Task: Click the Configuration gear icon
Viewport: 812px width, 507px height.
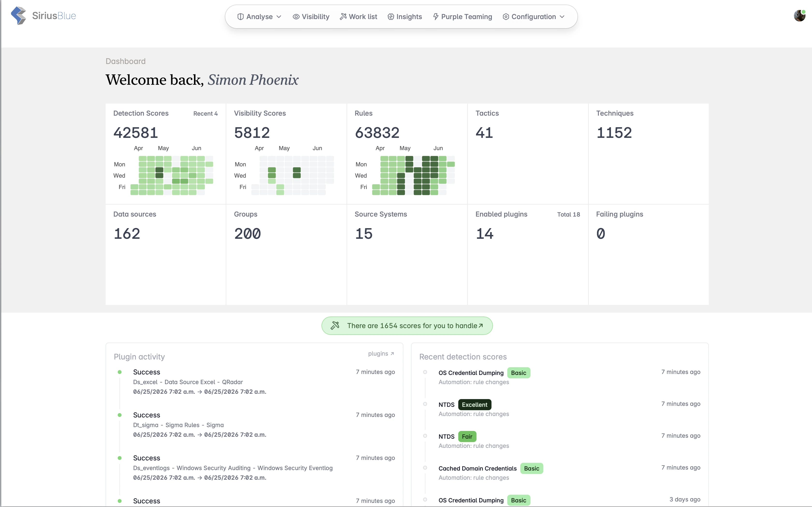Action: (506, 17)
